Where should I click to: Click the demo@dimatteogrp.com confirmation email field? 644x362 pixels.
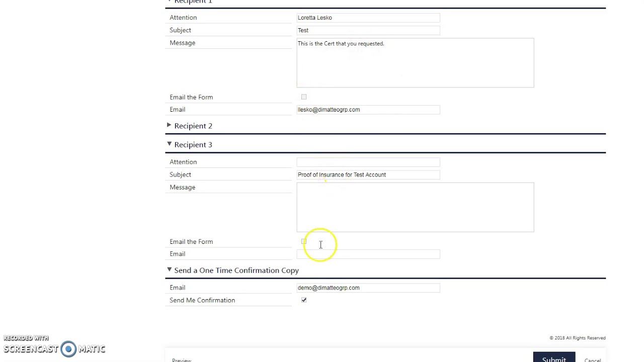tap(368, 288)
